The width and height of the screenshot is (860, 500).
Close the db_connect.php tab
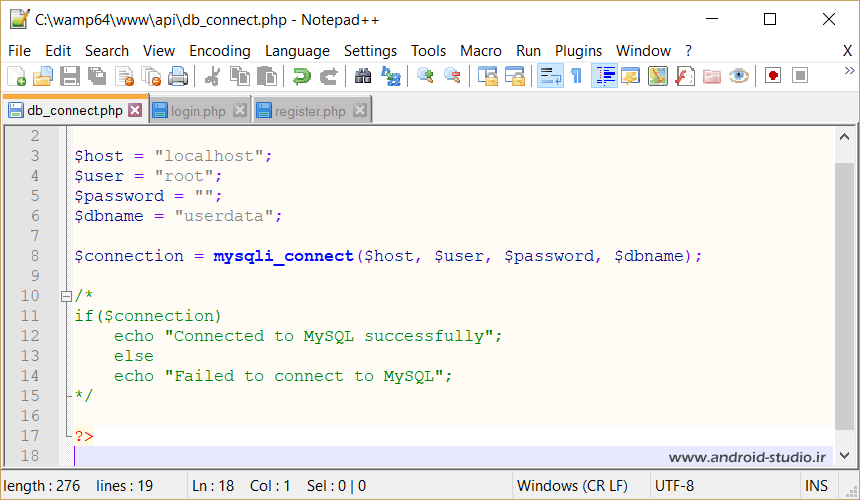pos(135,110)
